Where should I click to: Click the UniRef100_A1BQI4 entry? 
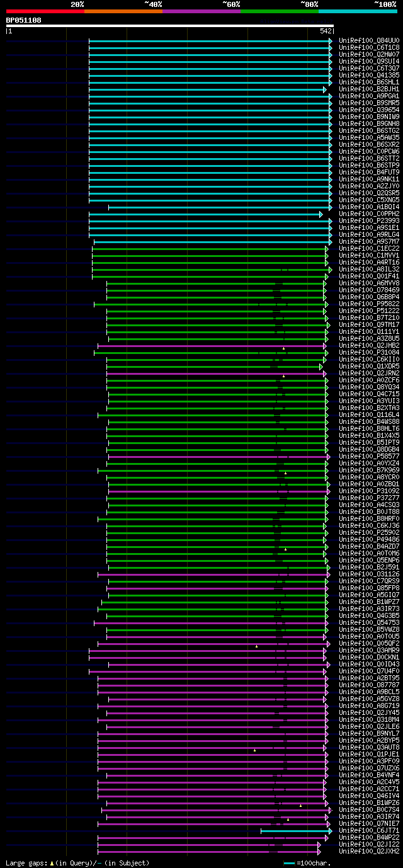click(x=369, y=207)
